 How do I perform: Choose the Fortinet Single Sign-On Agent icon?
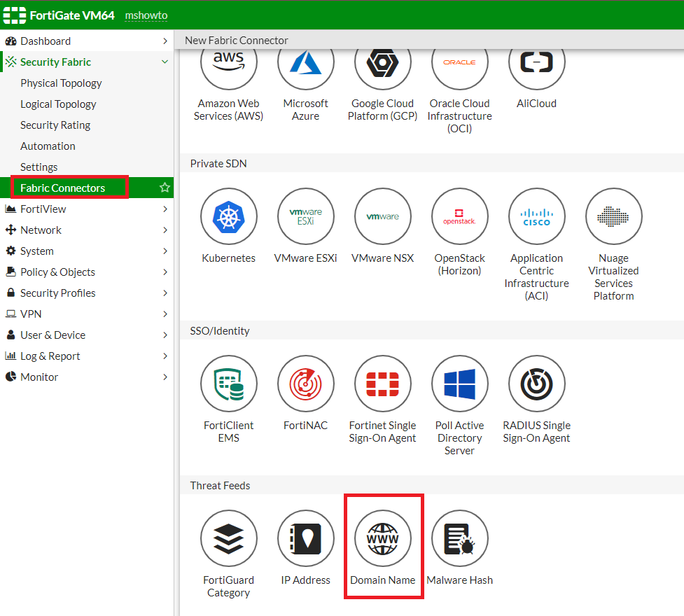click(x=382, y=384)
